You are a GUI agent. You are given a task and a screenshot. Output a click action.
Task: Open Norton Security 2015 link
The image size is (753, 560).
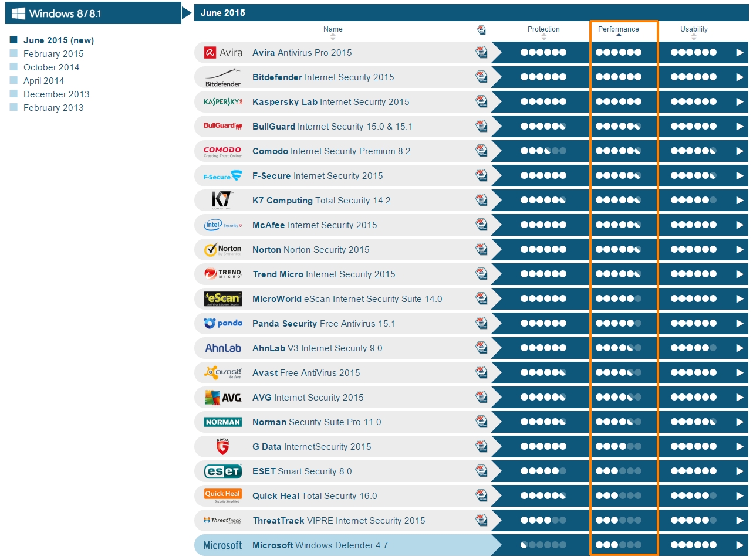click(x=311, y=250)
